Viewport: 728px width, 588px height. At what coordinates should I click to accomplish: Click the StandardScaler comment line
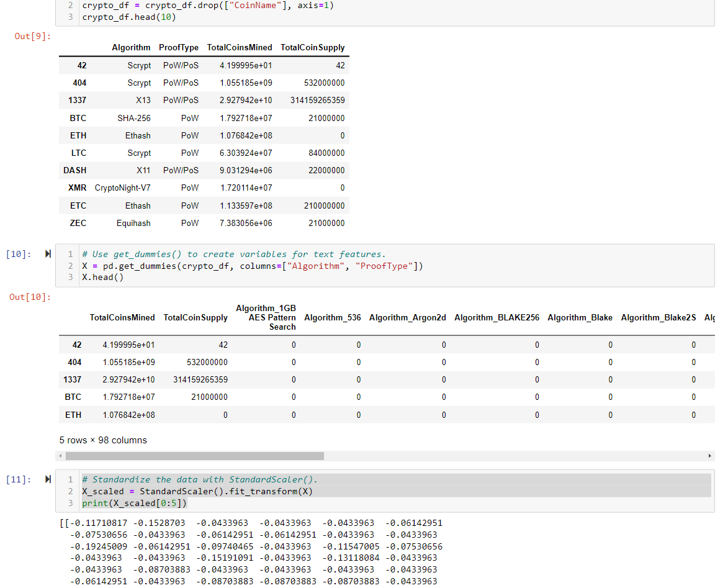pos(200,479)
